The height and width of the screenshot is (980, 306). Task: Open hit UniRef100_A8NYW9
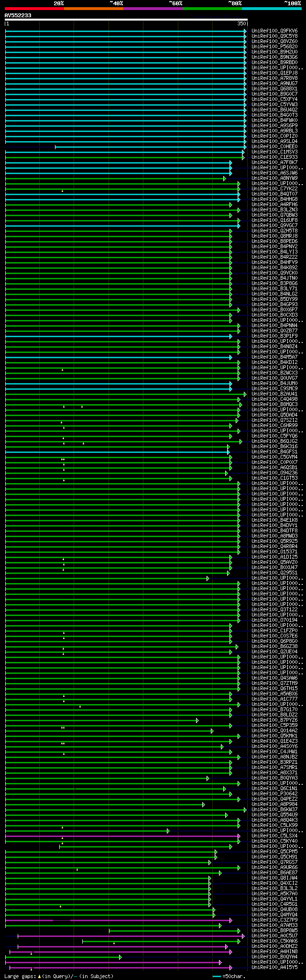click(x=274, y=178)
